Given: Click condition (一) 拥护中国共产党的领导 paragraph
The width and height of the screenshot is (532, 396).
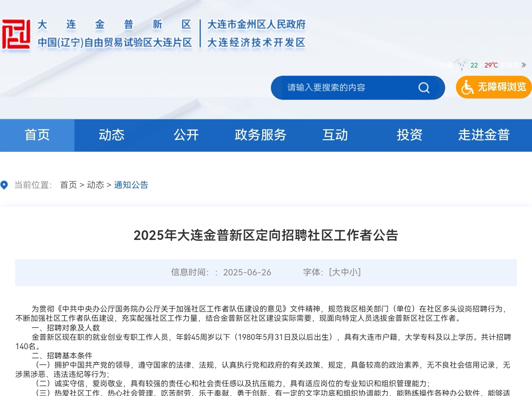Looking at the screenshot, I should click(263, 369).
